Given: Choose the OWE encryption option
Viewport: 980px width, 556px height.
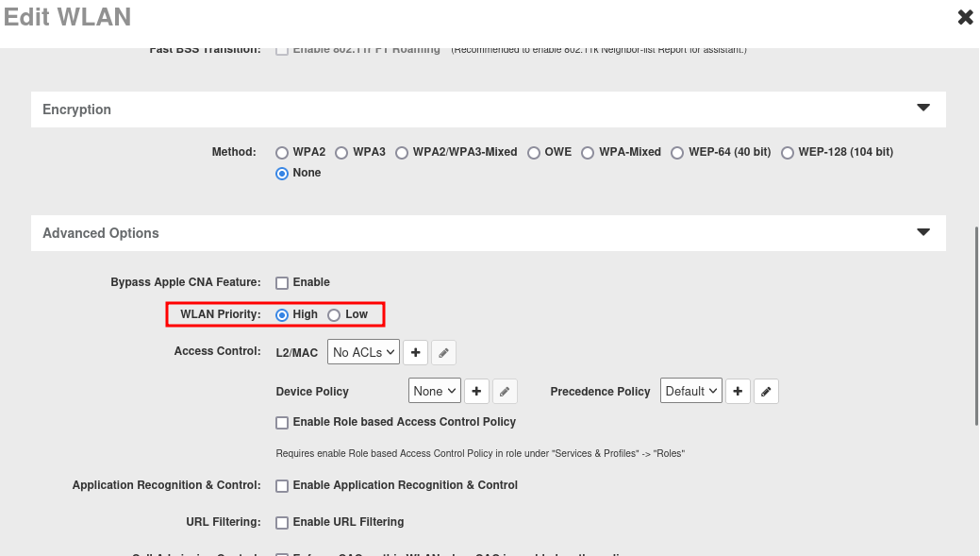Looking at the screenshot, I should (x=534, y=153).
